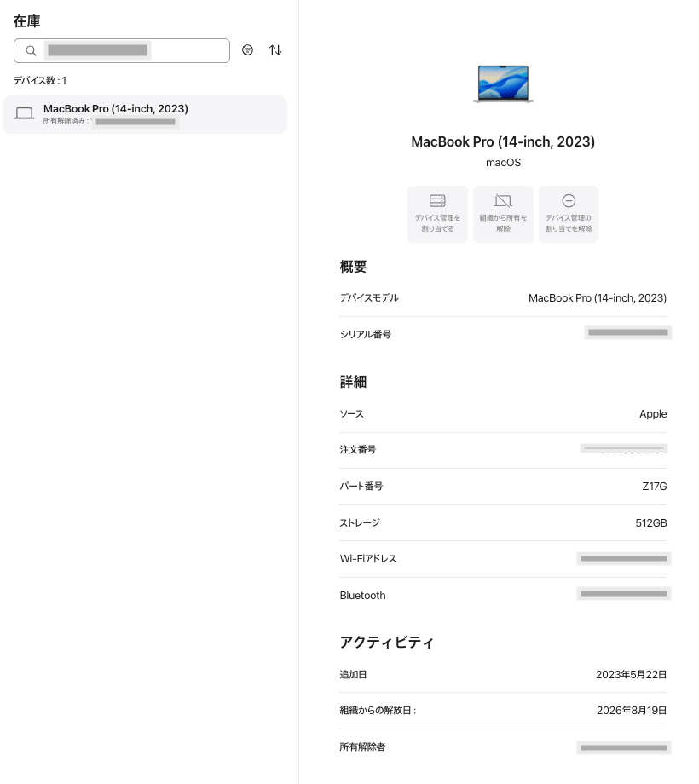Click the redacted serial number value
Screen dimensions: 699x784
click(x=628, y=332)
